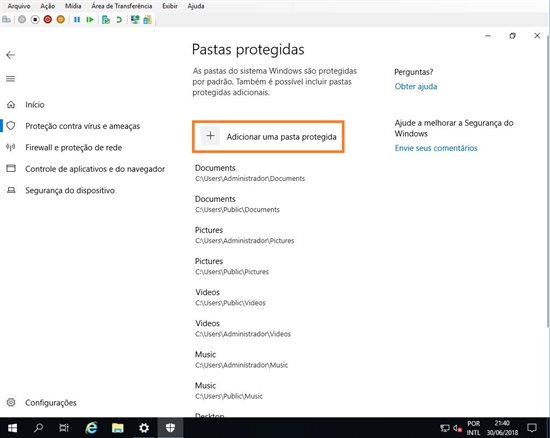
Task: Toggle the hamburger navigation menu
Action: (x=11, y=79)
